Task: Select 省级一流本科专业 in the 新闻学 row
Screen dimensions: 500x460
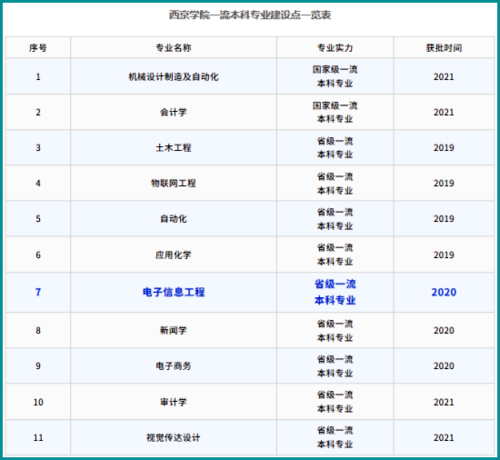Action: click(335, 331)
